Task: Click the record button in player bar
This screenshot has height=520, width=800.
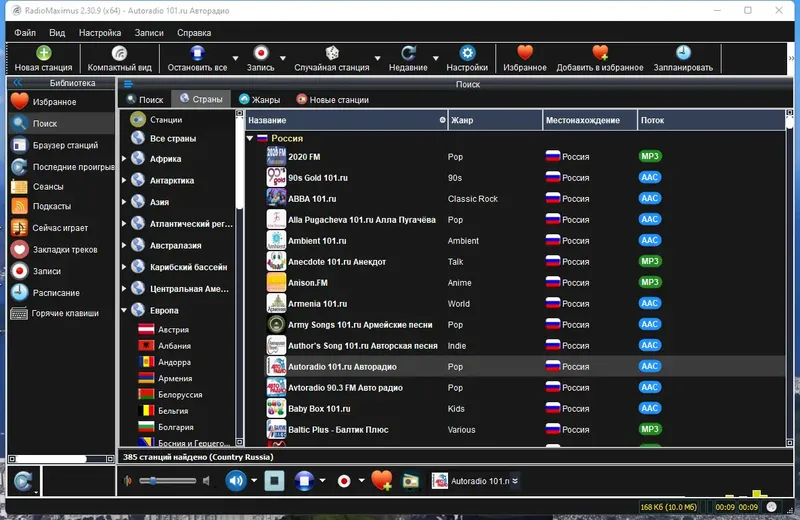Action: (x=344, y=481)
